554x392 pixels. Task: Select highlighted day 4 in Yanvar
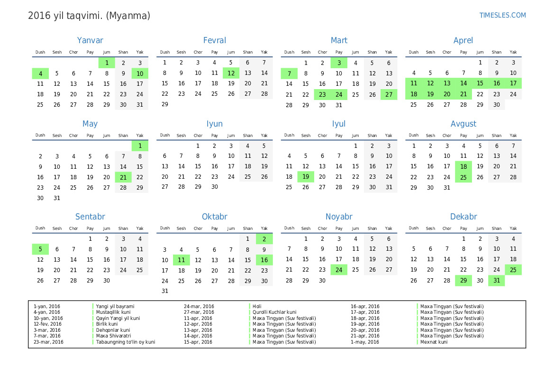coord(40,73)
